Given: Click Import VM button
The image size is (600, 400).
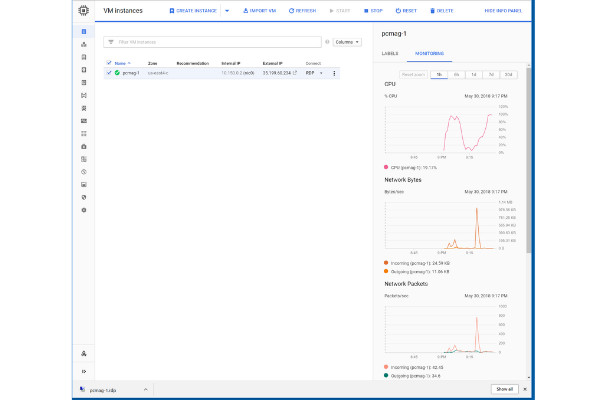Looking at the screenshot, I should pos(259,11).
